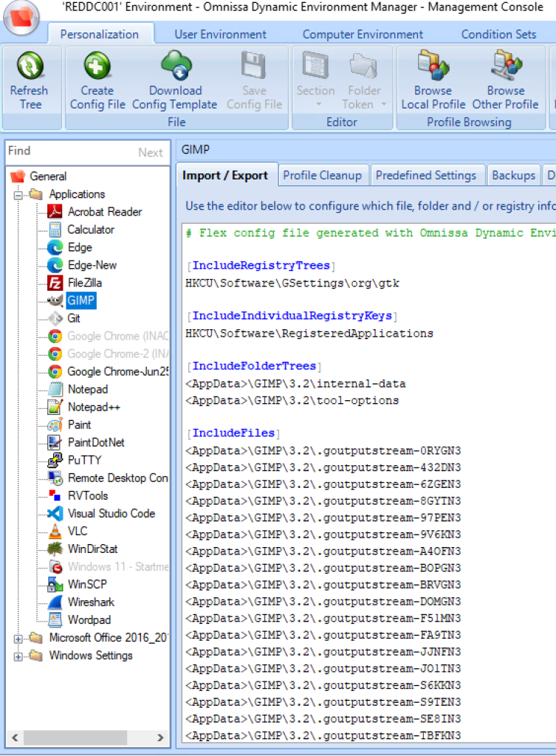Select the General root node

48,176
